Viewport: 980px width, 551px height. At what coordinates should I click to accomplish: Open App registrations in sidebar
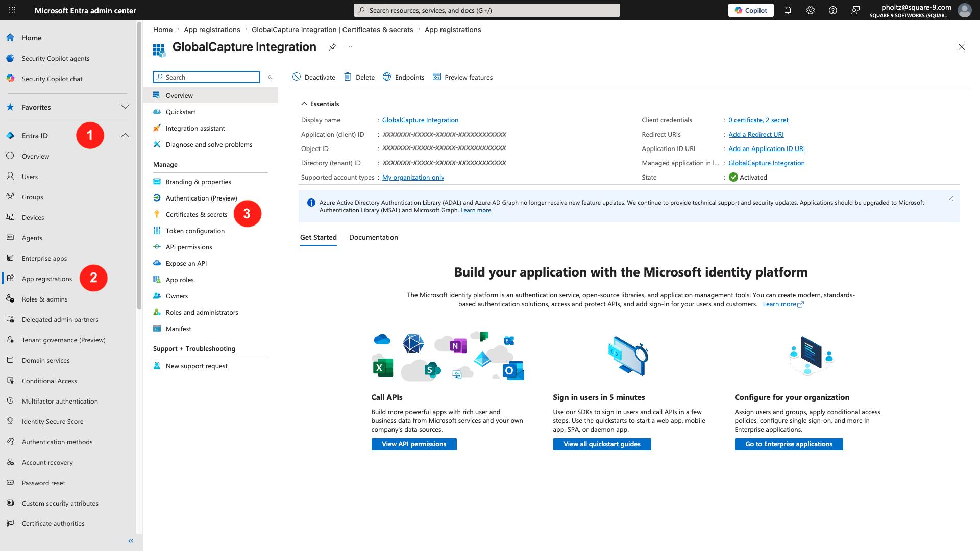click(47, 279)
